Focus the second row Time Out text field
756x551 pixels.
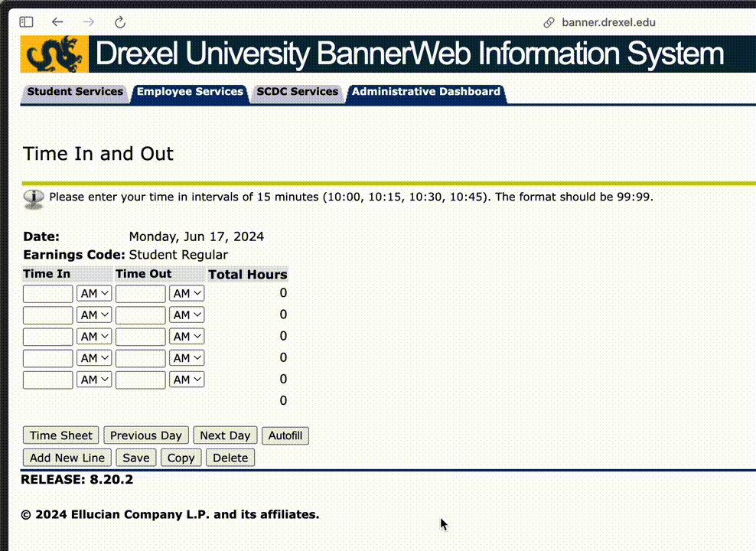(x=140, y=315)
